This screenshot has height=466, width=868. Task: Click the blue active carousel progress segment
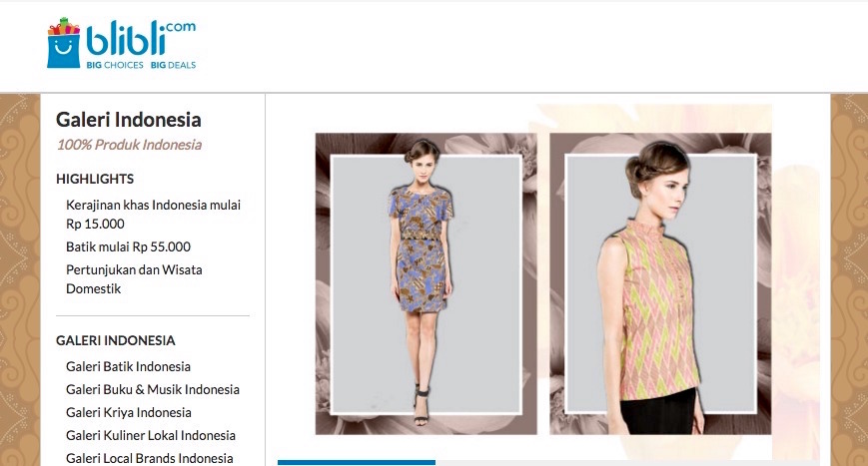tap(357, 462)
